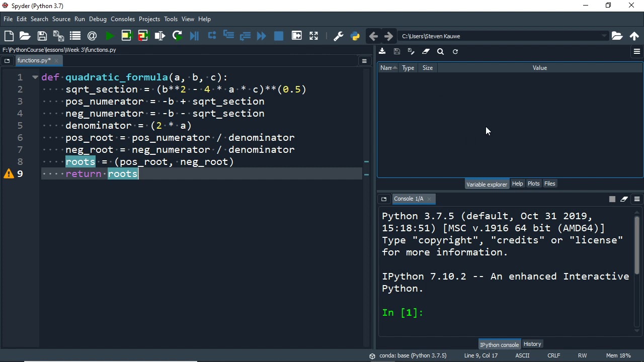Refresh variables icon
The height and width of the screenshot is (362, 644).
(x=455, y=51)
